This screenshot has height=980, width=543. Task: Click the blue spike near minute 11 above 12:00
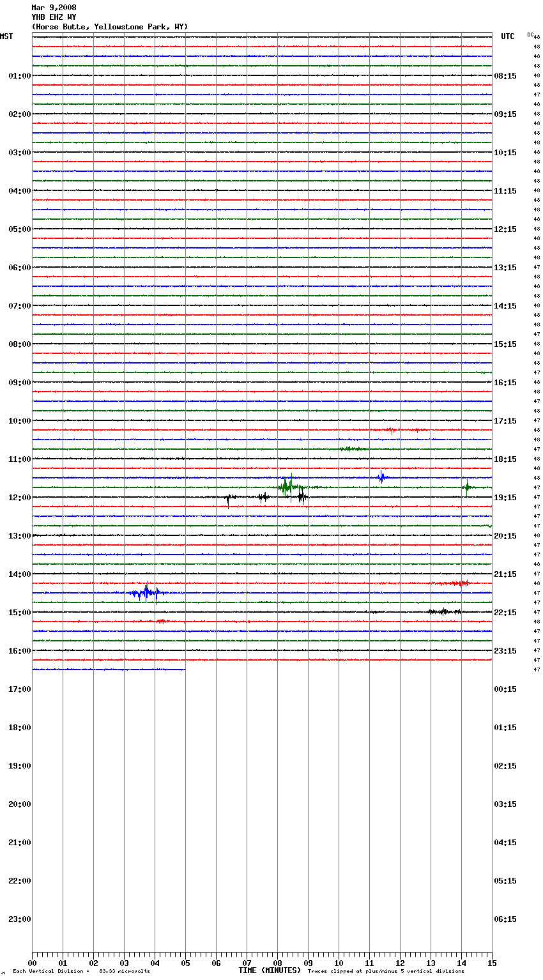381,477
